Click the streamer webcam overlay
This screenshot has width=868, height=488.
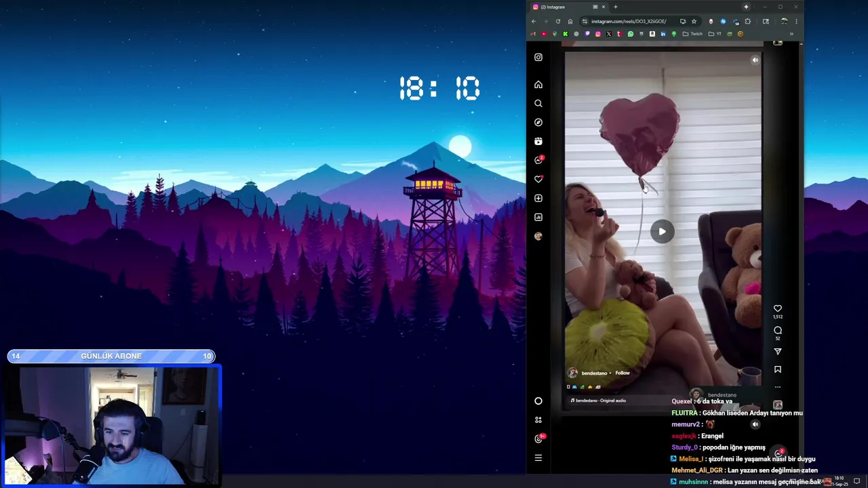pos(113,426)
